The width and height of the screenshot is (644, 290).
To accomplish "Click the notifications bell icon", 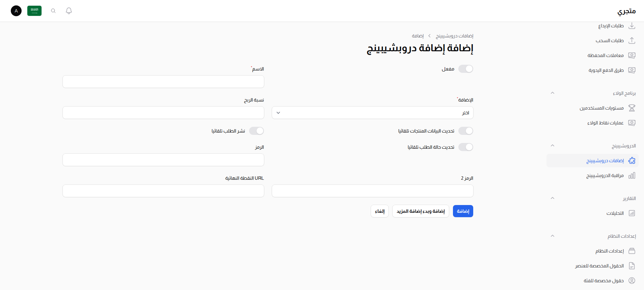I will tap(69, 11).
